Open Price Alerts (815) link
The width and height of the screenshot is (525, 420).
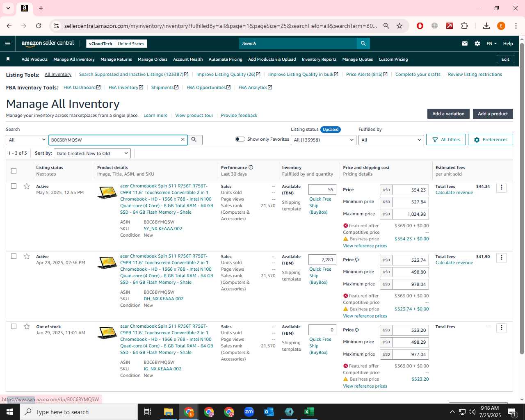[x=366, y=75]
